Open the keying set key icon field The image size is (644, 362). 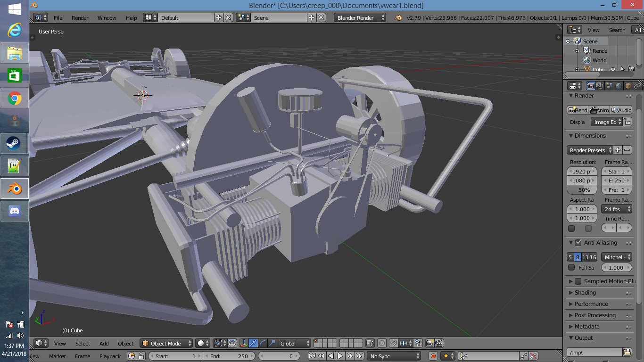tap(488, 356)
